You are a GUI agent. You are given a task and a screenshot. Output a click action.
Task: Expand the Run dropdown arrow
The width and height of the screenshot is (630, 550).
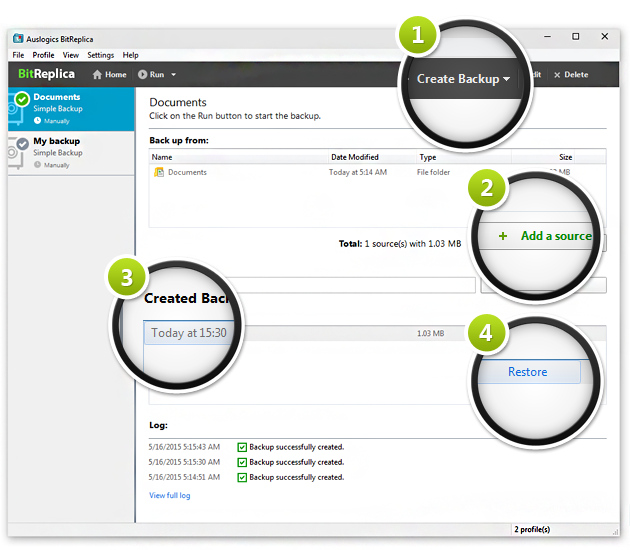(x=174, y=75)
